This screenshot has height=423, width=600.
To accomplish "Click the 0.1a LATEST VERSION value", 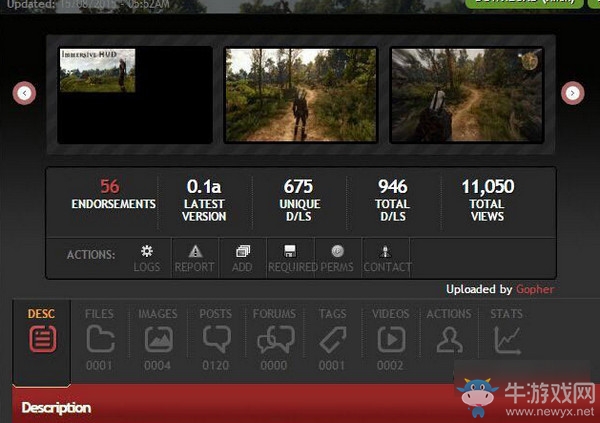I will 204,200.
